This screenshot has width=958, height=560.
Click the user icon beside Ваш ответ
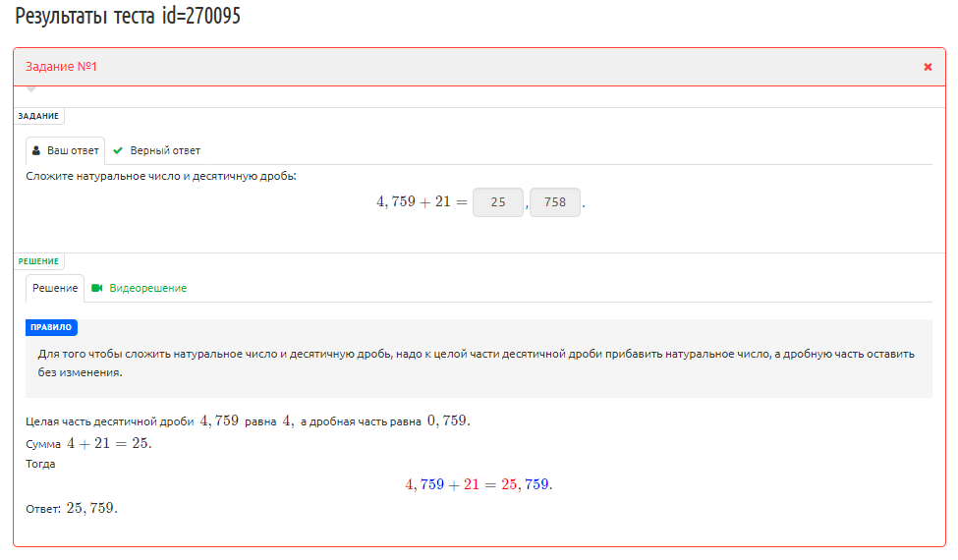(x=36, y=150)
